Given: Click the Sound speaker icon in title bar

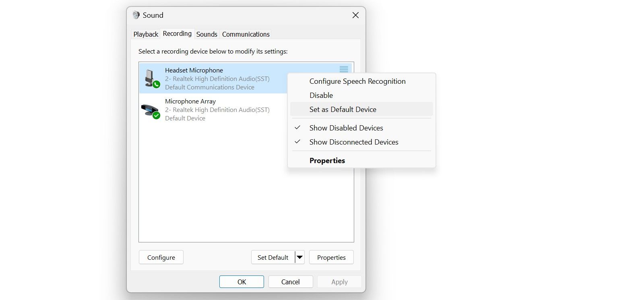Looking at the screenshot, I should (x=136, y=15).
